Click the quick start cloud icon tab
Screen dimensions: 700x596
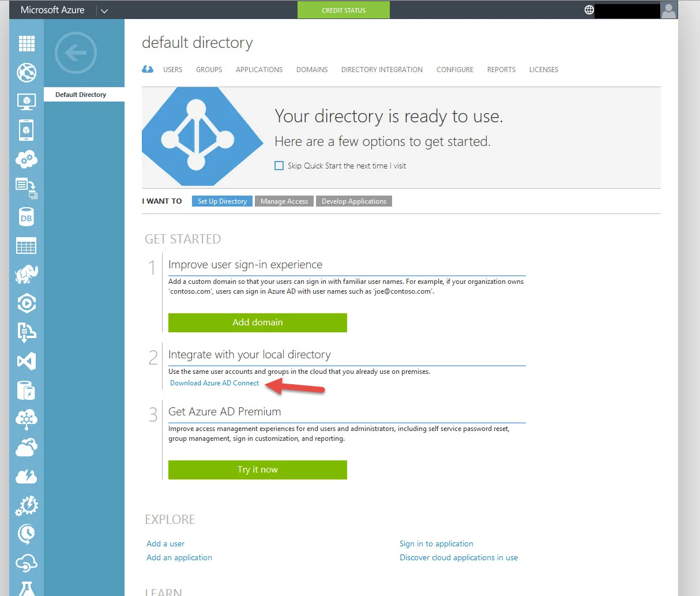pyautogui.click(x=148, y=69)
